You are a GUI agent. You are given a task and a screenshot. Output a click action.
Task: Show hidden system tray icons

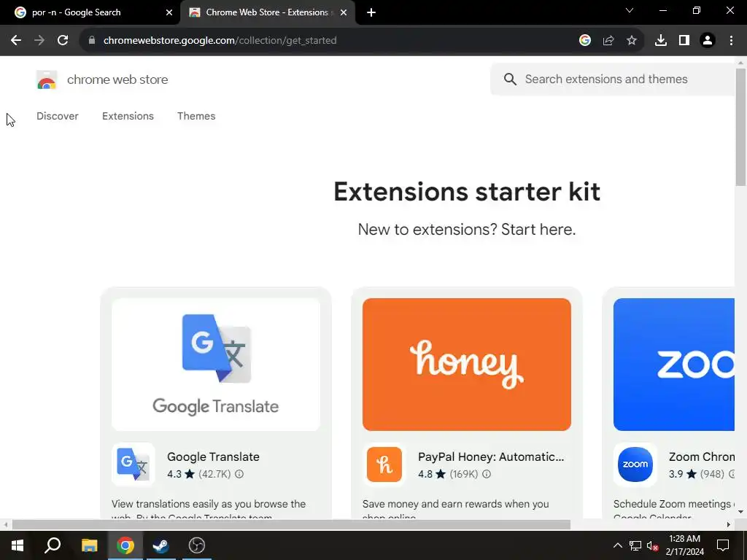[617, 545]
